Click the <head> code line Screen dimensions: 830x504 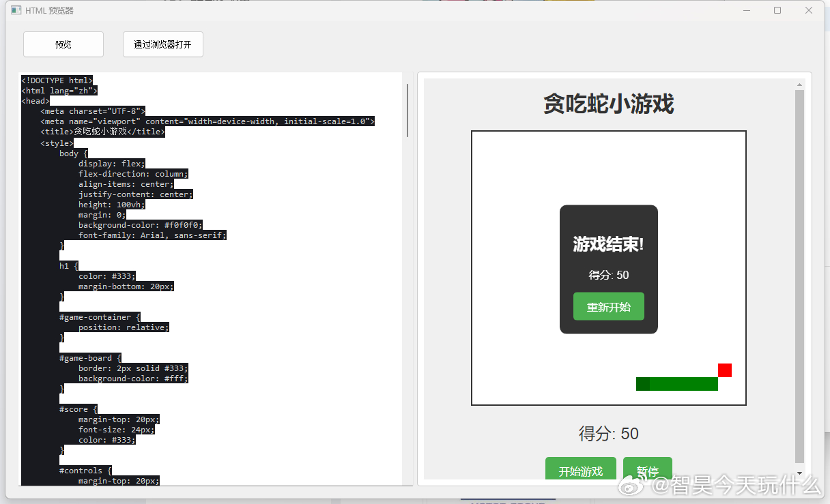click(x=35, y=101)
